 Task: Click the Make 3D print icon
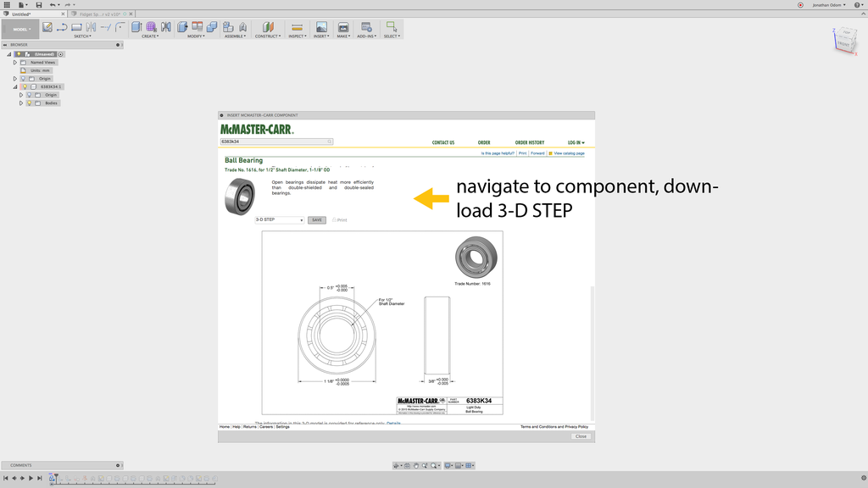tap(343, 26)
